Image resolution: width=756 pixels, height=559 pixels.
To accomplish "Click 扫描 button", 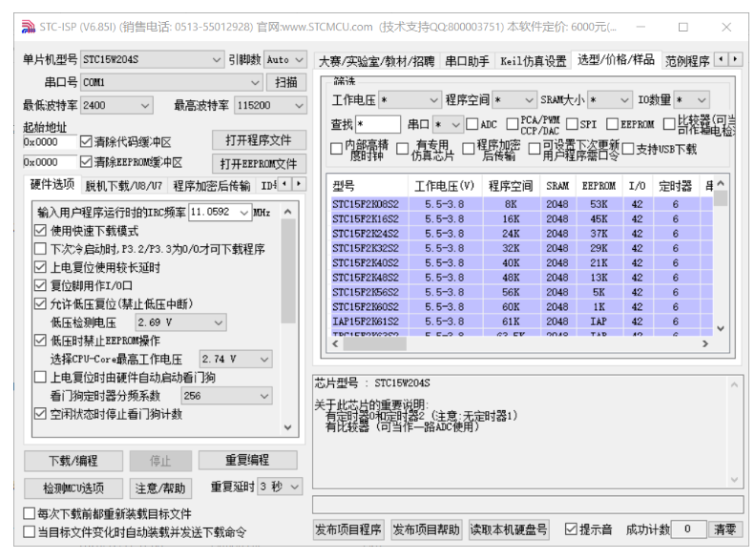I will [286, 82].
